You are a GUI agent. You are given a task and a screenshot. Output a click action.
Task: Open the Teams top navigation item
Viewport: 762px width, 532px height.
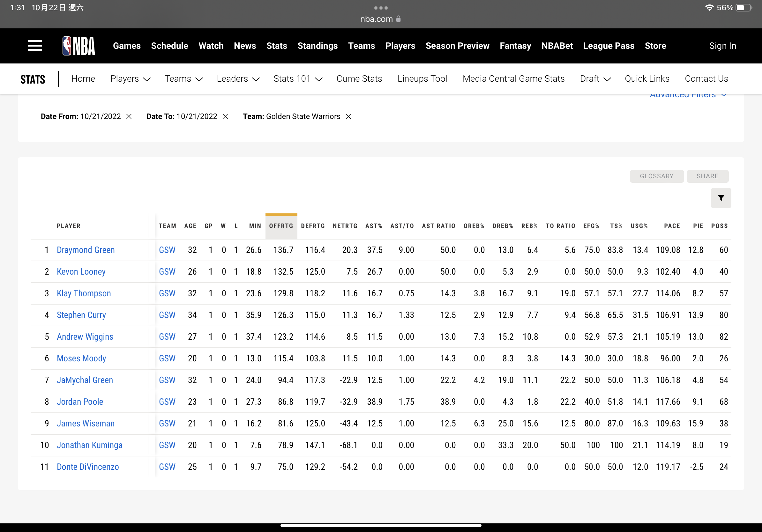(x=362, y=46)
